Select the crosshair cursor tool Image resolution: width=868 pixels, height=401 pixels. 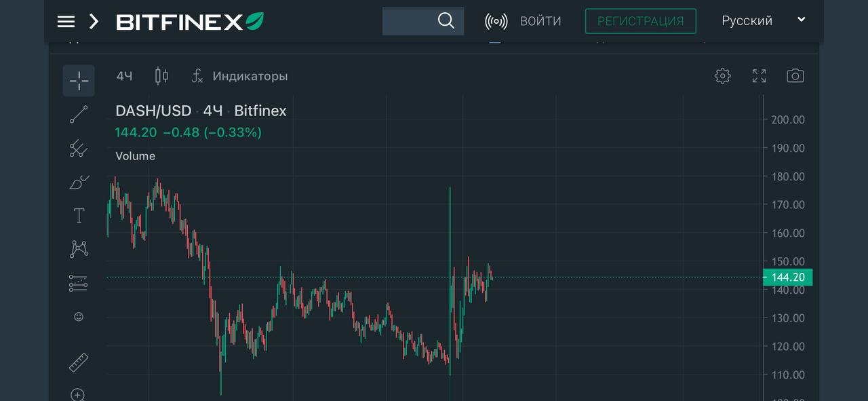79,81
